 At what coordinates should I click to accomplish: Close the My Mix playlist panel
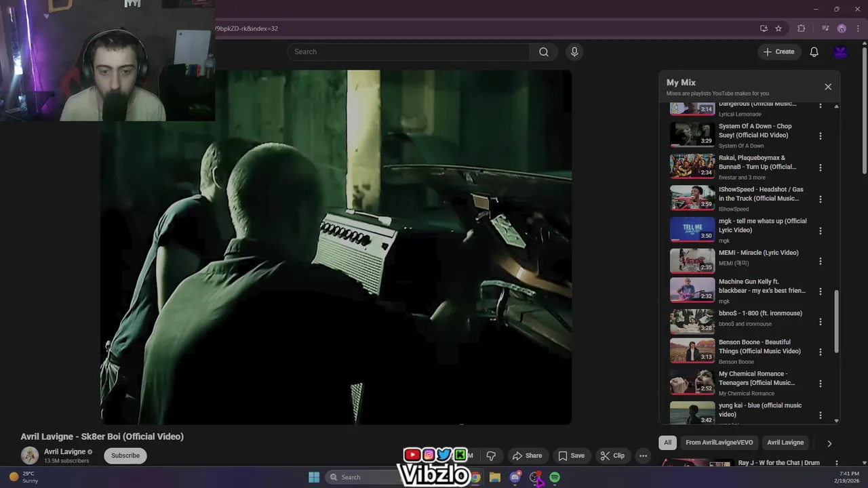[x=828, y=87]
